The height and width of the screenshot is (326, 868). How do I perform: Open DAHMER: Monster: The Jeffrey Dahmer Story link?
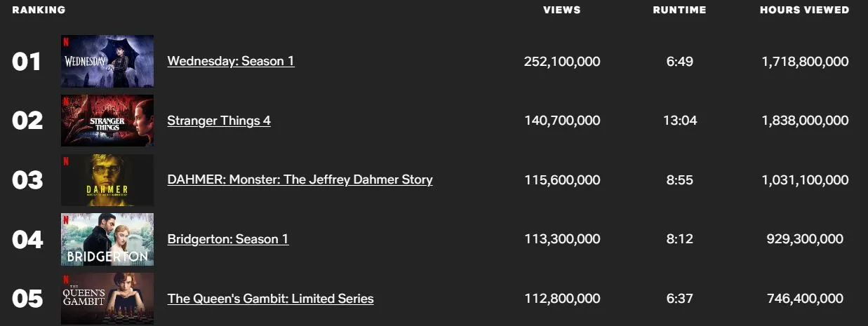tap(300, 179)
